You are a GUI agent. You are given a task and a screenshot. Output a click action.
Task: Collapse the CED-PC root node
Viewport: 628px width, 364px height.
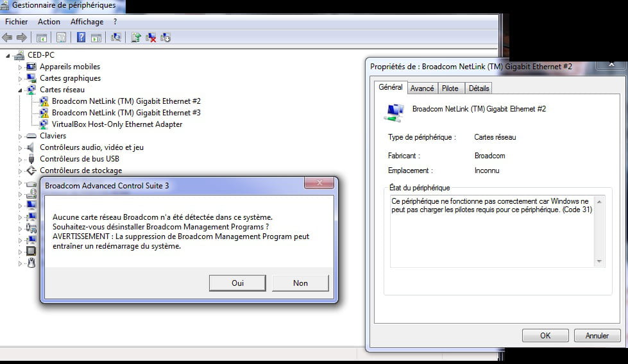tap(8, 56)
